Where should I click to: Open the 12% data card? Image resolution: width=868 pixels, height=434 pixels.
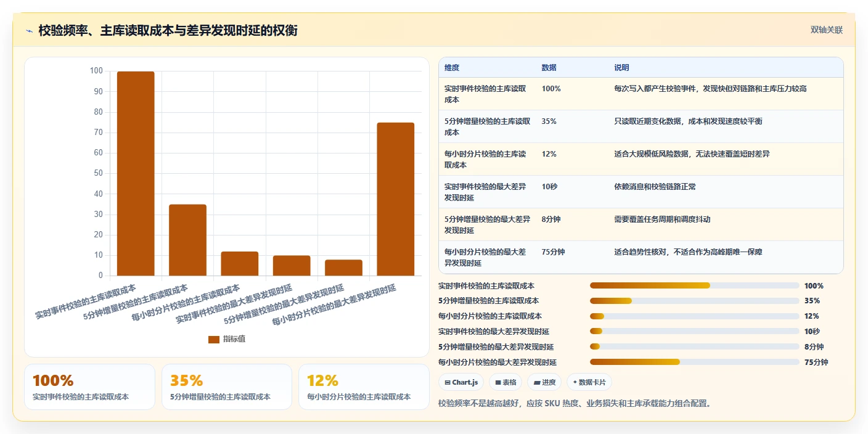pyautogui.click(x=364, y=387)
